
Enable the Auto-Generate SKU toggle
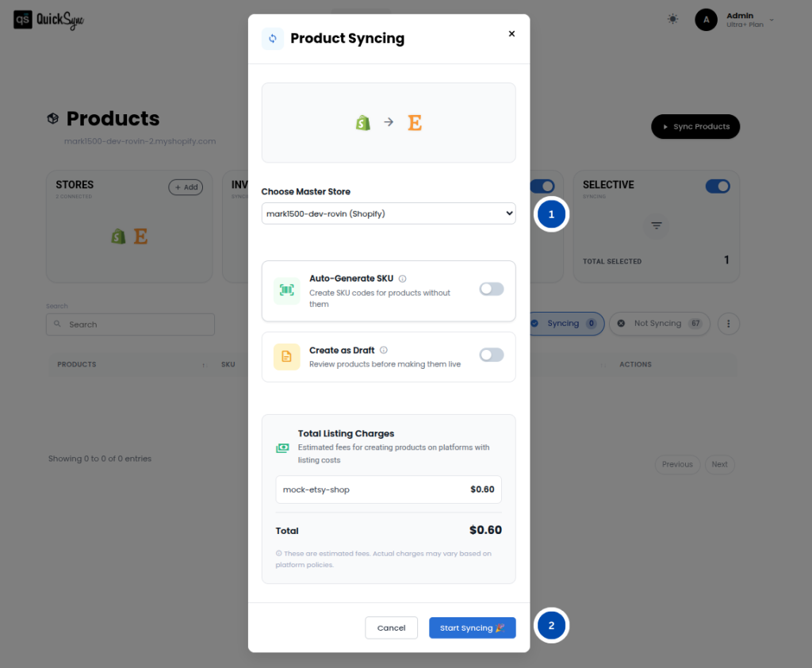(491, 290)
